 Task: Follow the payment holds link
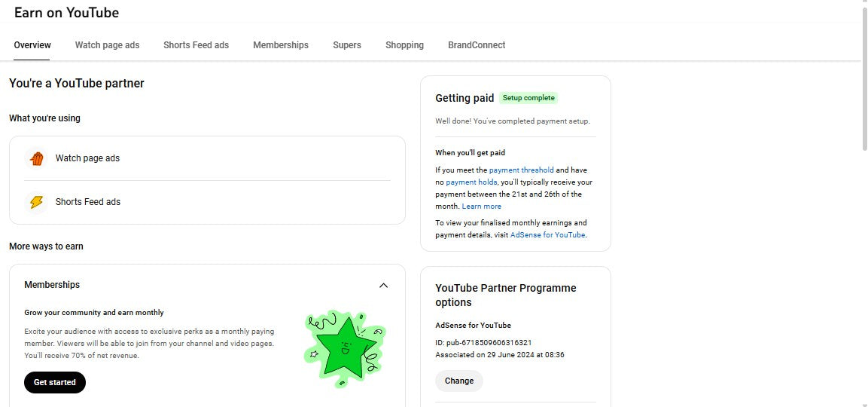pos(471,182)
